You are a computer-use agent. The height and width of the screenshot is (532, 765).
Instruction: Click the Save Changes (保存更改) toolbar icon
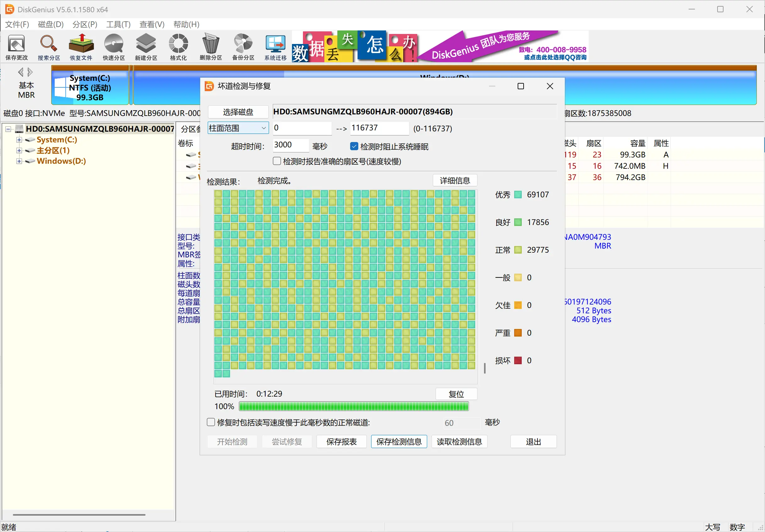point(16,47)
